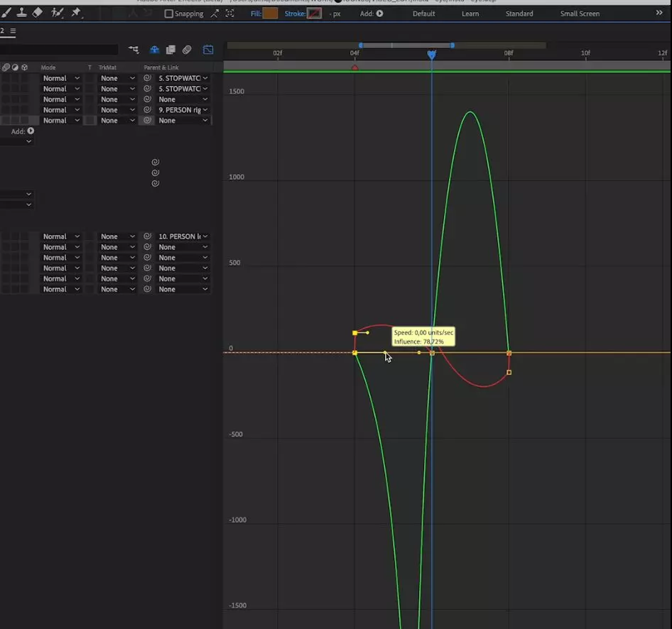Open the Mode dropdown on the highlighted layer row
Screen dimensions: 672x629
[x=61, y=120]
